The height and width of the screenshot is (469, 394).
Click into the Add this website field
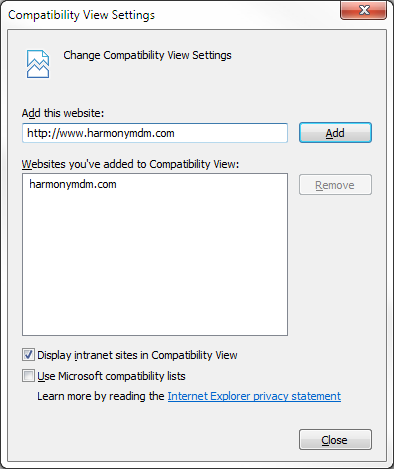coord(155,133)
